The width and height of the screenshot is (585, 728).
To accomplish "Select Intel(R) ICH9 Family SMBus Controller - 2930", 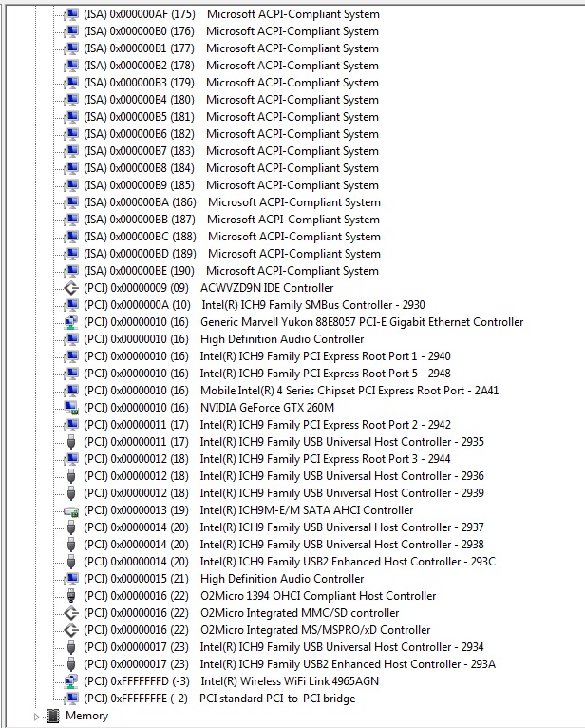I will click(313, 305).
